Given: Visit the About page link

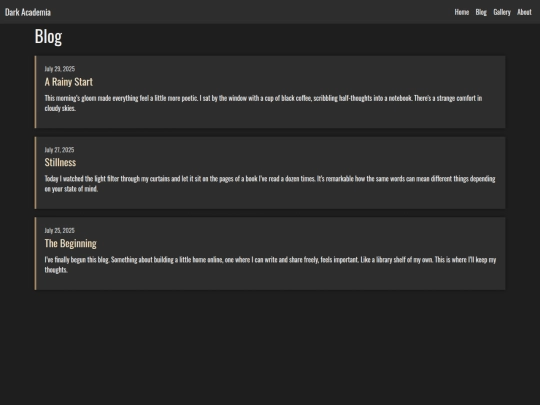Looking at the screenshot, I should (524, 12).
